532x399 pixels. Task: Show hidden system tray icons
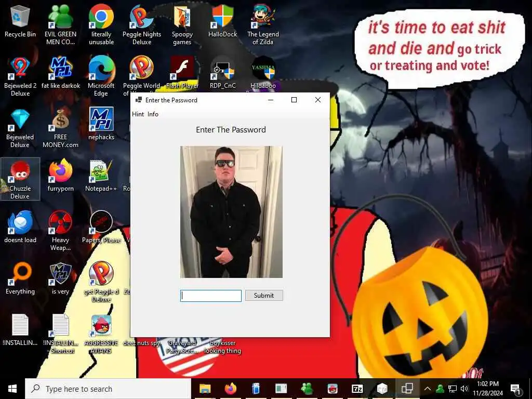[x=428, y=389]
